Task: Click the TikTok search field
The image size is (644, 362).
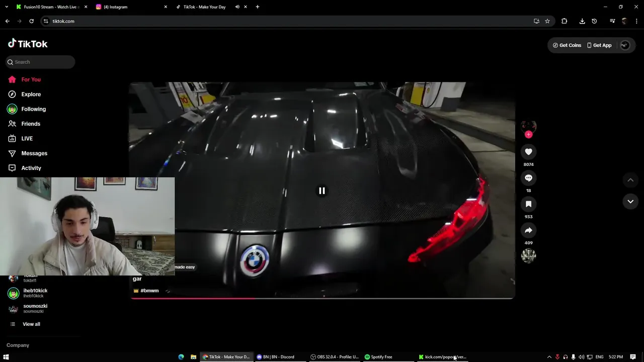Action: (40, 62)
